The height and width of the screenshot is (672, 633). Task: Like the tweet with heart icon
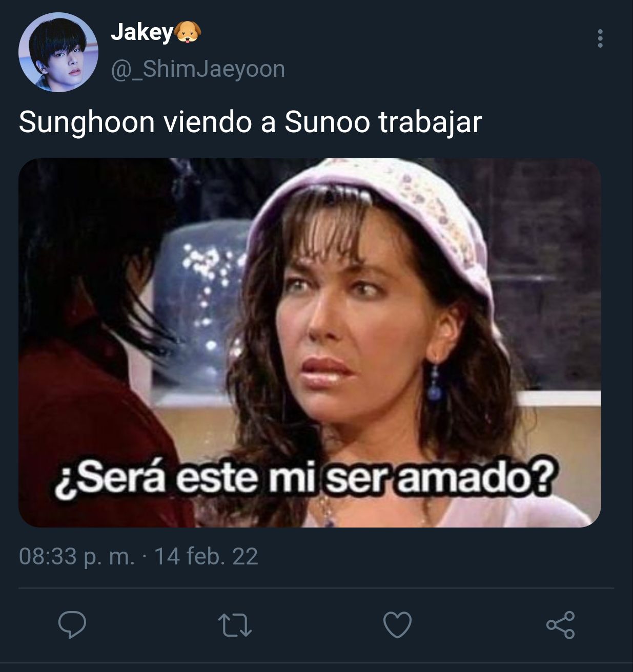point(397,625)
